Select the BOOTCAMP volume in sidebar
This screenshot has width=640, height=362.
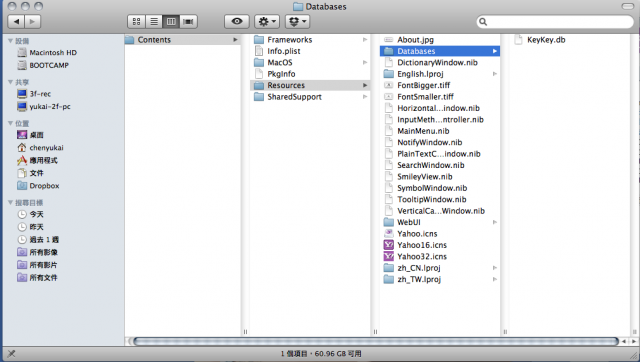pos(43,65)
